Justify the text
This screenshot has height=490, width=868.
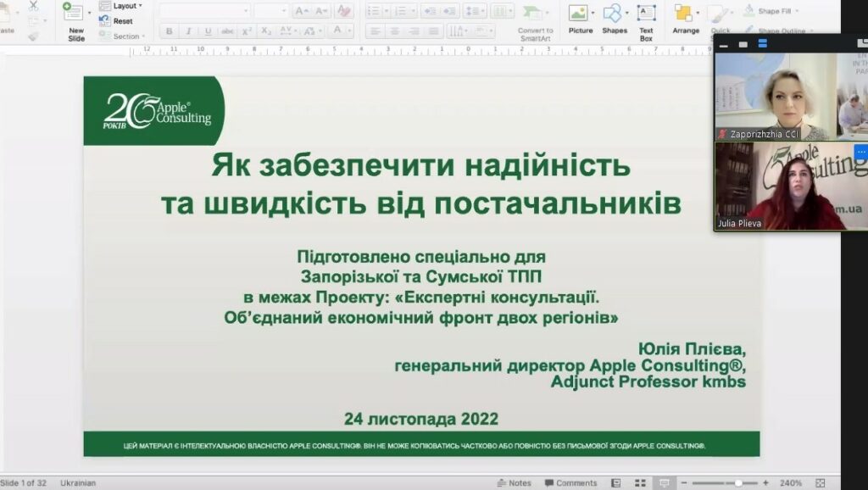433,31
